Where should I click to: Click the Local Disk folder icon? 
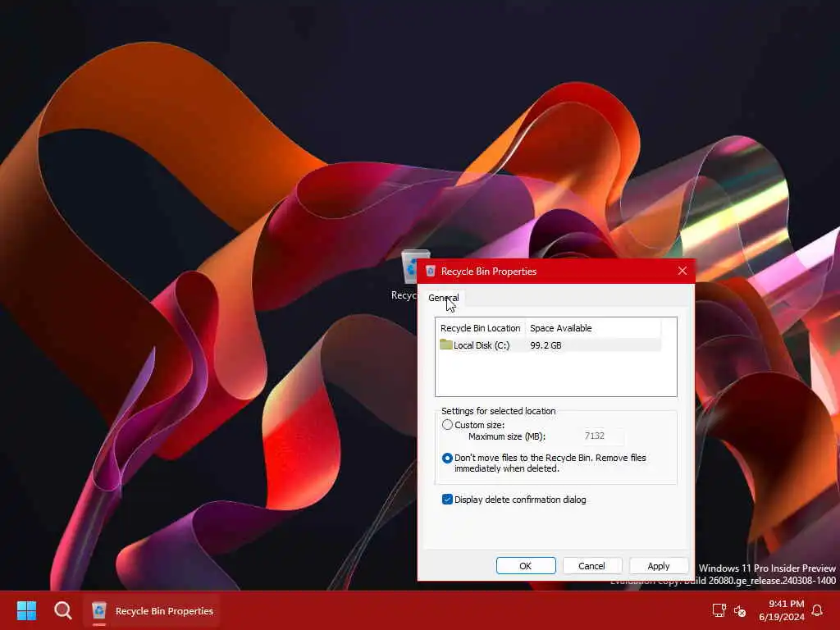coord(445,345)
